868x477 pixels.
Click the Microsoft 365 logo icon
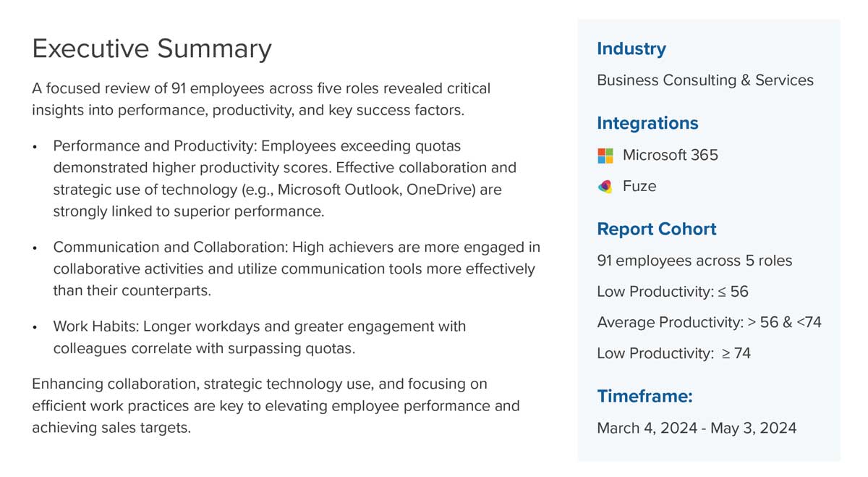click(605, 156)
